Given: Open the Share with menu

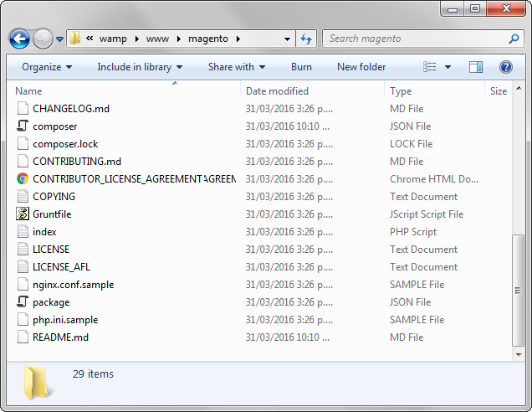Looking at the screenshot, I should 237,67.
